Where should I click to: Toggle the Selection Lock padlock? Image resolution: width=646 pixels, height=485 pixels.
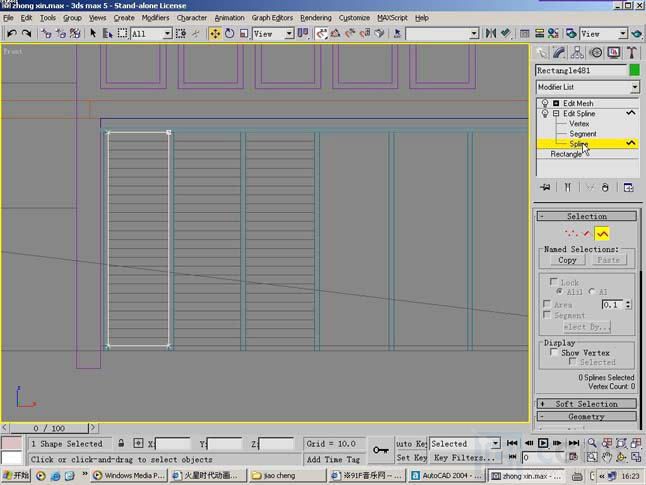click(x=121, y=443)
